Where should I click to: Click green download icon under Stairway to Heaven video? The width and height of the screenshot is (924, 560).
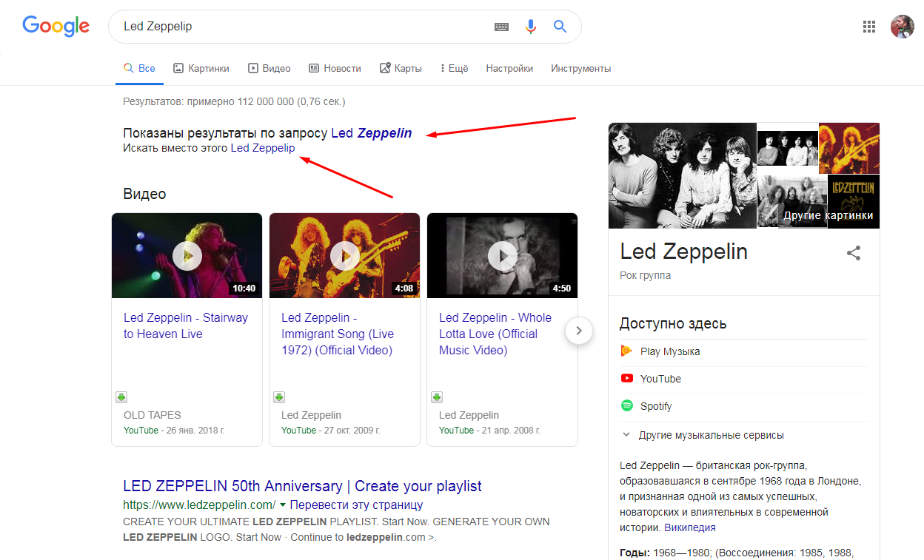[x=121, y=397]
